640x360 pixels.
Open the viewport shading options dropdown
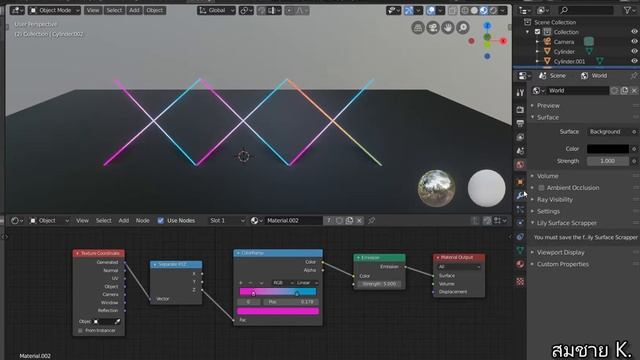click(x=503, y=11)
